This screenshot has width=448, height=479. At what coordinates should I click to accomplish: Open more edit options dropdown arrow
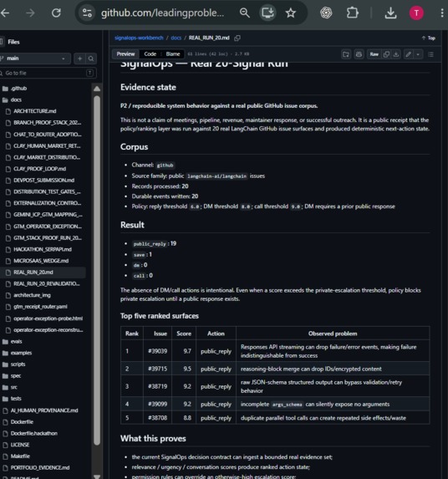point(418,54)
